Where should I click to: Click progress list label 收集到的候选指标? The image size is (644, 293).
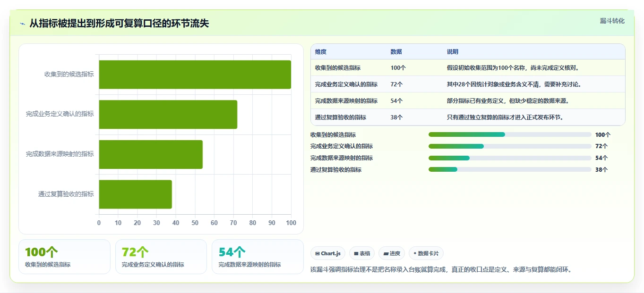(333, 134)
